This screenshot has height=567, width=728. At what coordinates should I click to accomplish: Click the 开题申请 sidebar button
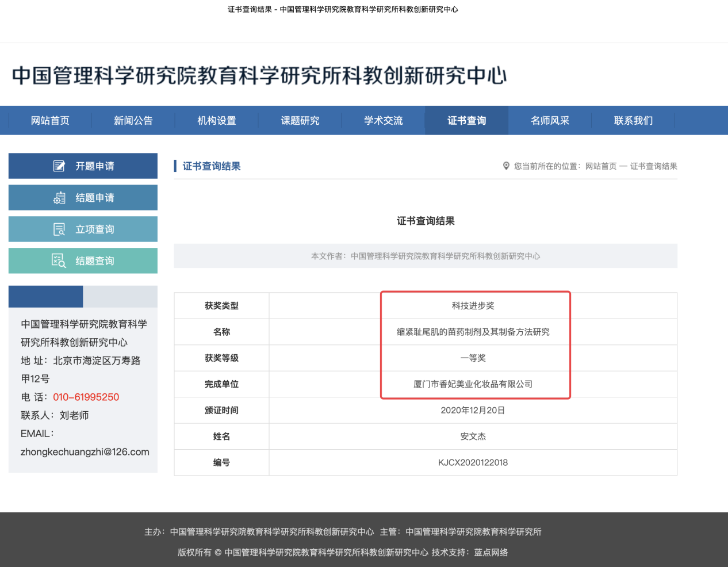pyautogui.click(x=83, y=166)
